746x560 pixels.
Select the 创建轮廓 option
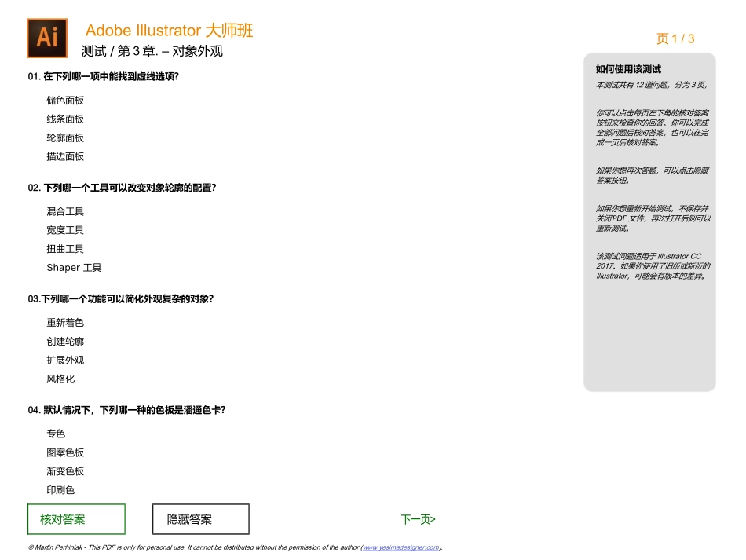[64, 341]
